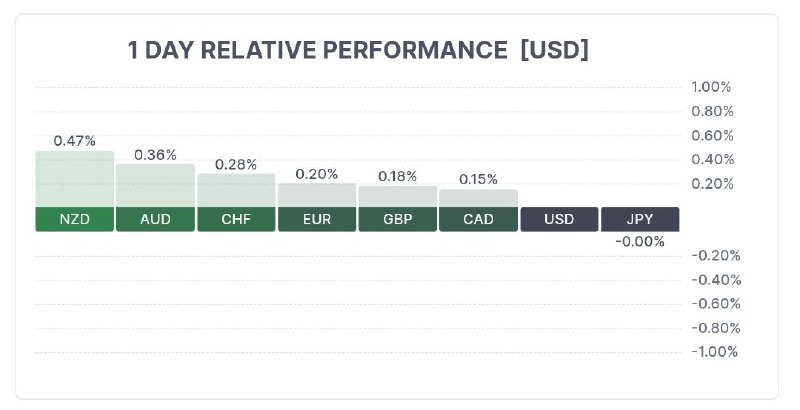Click the EUR performance bar

[317, 195]
